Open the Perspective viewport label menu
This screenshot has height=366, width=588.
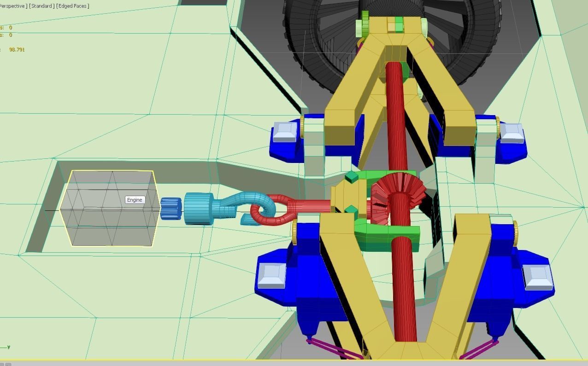pyautogui.click(x=12, y=6)
